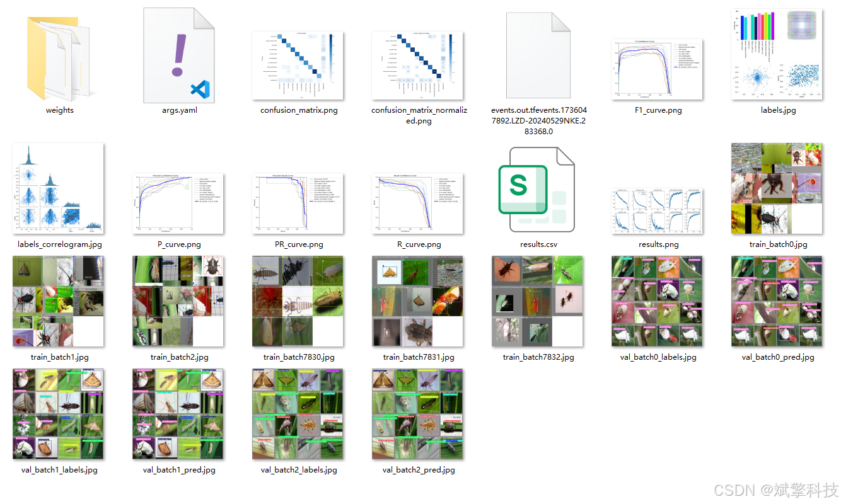Open the args.yaml file icon

tap(179, 55)
